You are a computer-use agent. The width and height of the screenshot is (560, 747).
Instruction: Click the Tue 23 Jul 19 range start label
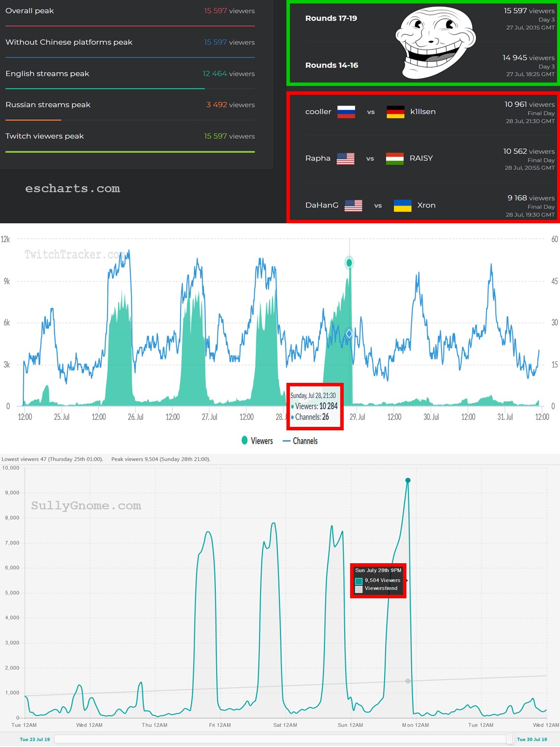pos(35,740)
